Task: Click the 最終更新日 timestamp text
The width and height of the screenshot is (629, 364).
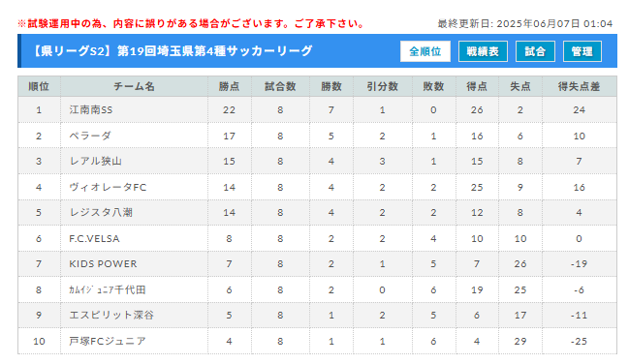Action: coord(524,23)
